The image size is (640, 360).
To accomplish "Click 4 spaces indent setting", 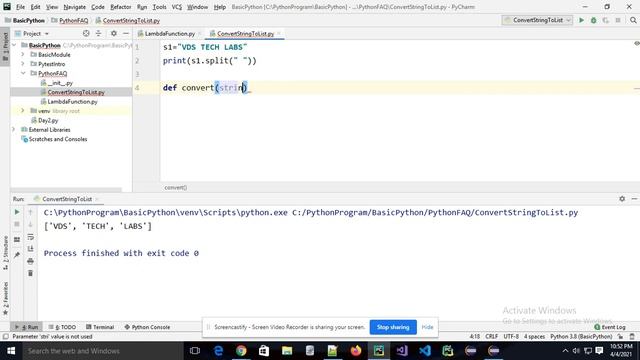I will click(x=534, y=337).
